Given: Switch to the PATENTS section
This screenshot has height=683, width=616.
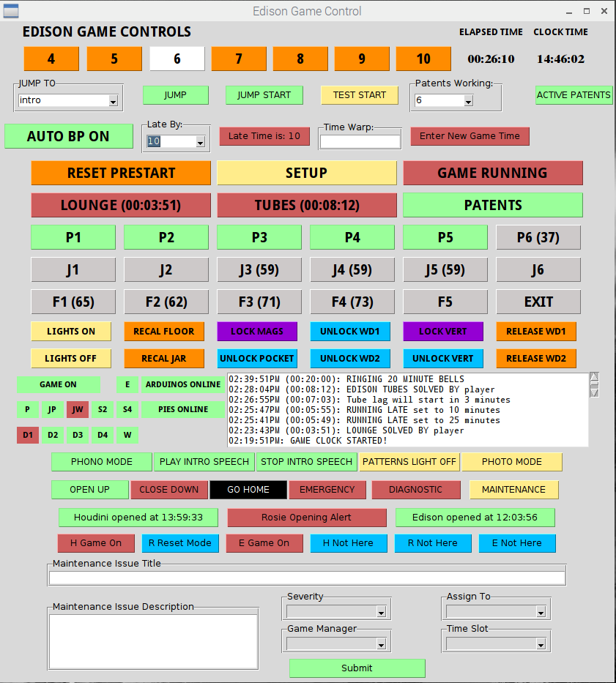Looking at the screenshot, I should click(x=492, y=205).
